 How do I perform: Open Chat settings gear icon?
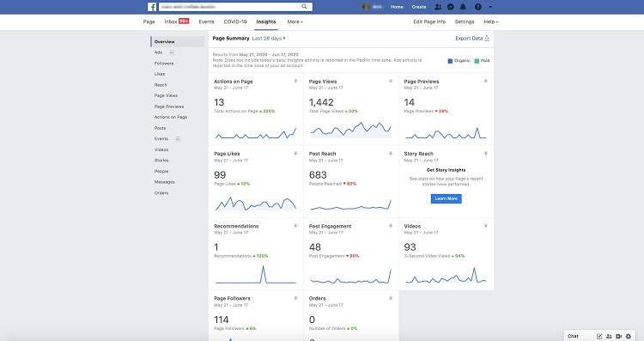pos(629,337)
